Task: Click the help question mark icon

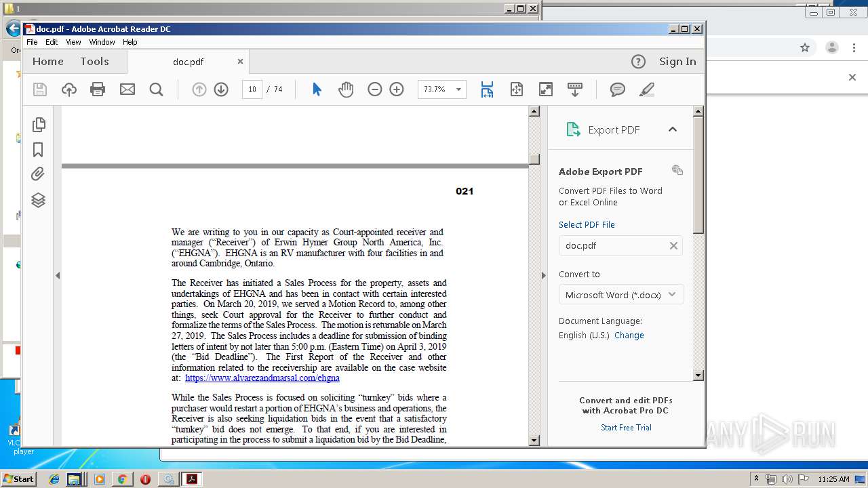Action: pos(638,62)
